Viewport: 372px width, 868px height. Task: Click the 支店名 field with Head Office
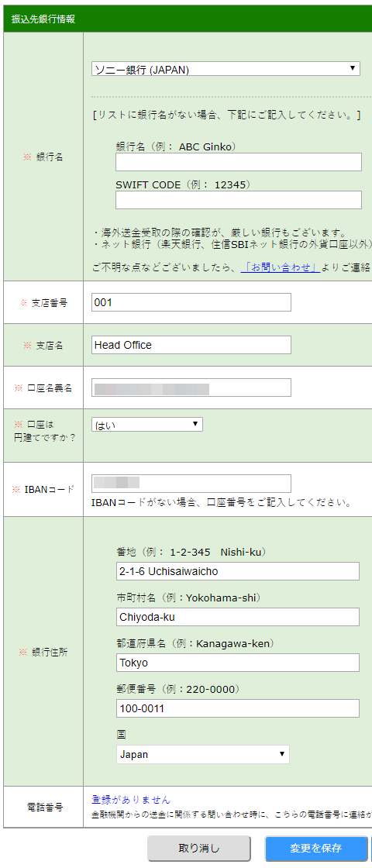point(191,345)
